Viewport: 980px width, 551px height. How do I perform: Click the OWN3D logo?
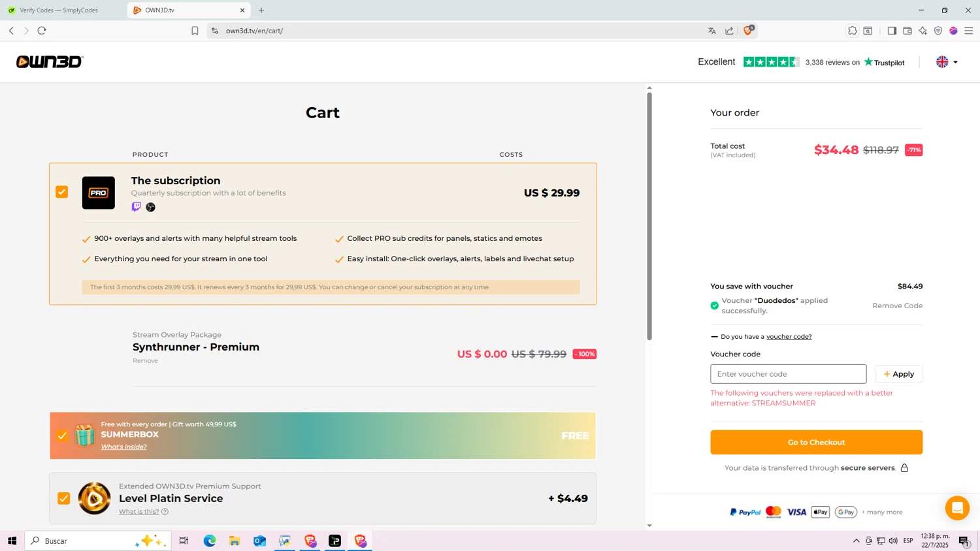click(50, 61)
